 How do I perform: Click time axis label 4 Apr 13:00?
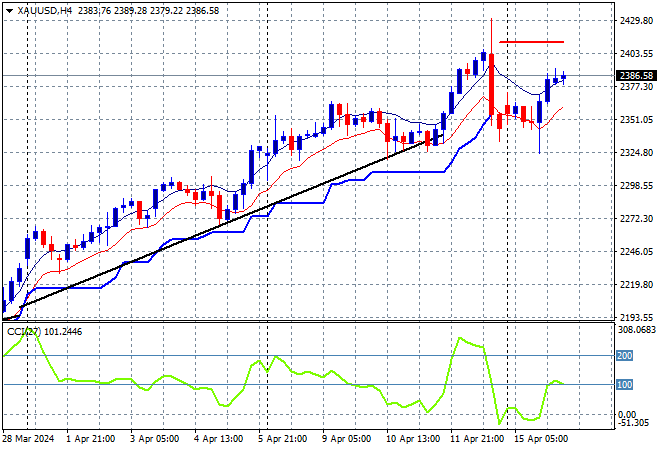[218, 439]
